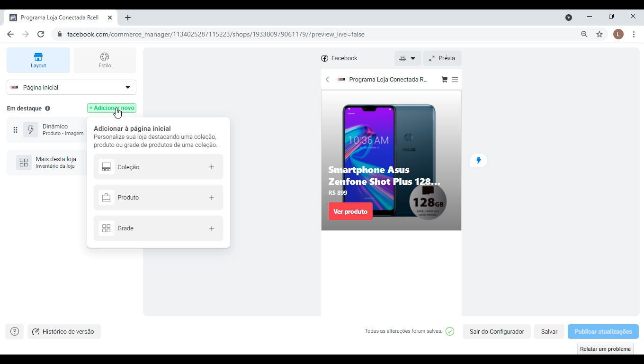Go forward in the browser
The width and height of the screenshot is (644, 364).
tap(26, 34)
